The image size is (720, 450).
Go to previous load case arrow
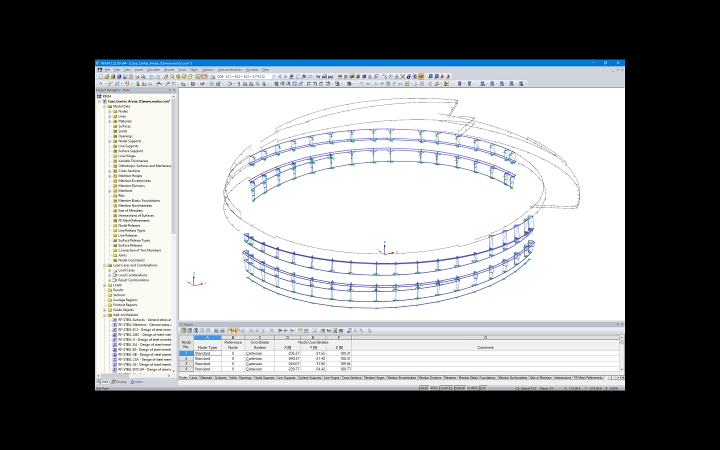pyautogui.click(x=280, y=77)
